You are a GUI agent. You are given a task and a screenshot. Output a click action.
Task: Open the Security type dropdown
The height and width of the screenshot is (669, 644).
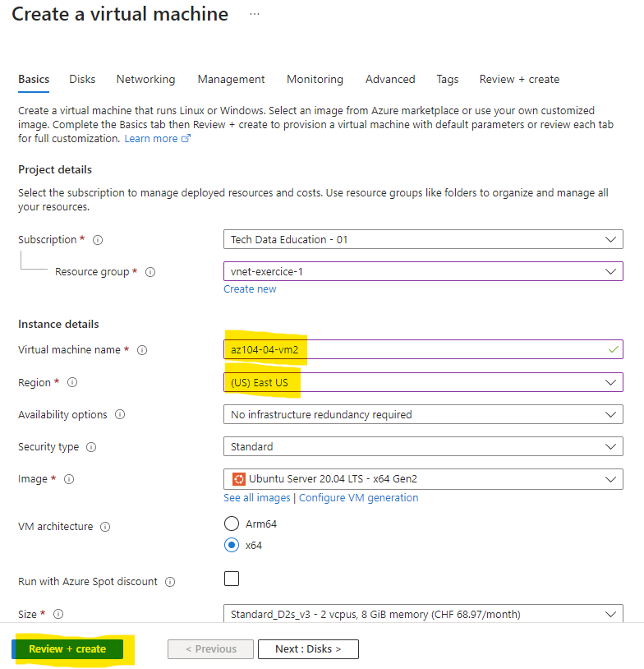click(423, 446)
